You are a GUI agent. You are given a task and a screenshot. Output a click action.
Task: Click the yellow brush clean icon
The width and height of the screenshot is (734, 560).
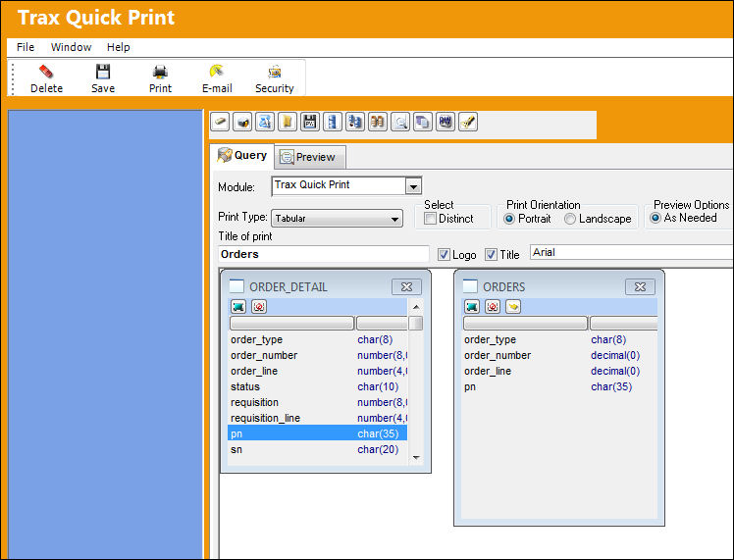468,123
